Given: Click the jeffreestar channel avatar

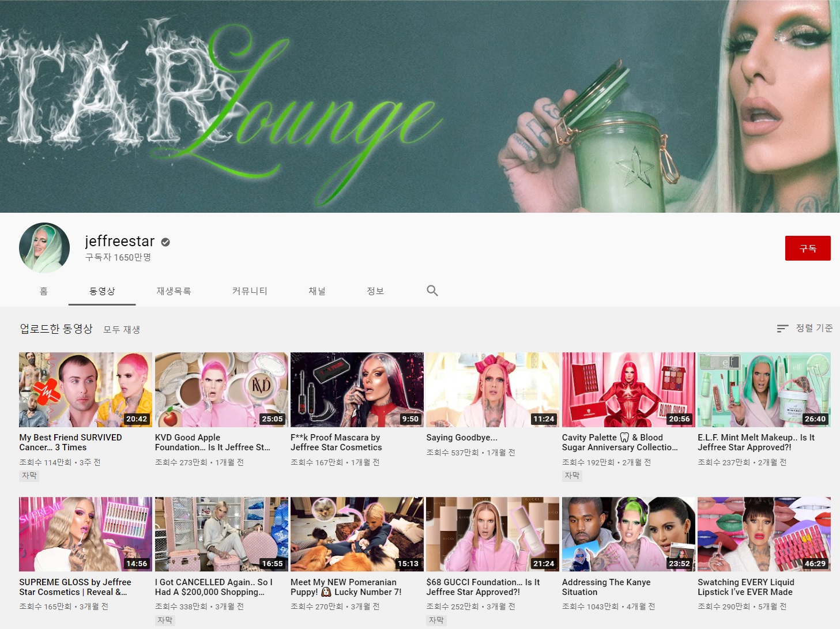Looking at the screenshot, I should [44, 248].
